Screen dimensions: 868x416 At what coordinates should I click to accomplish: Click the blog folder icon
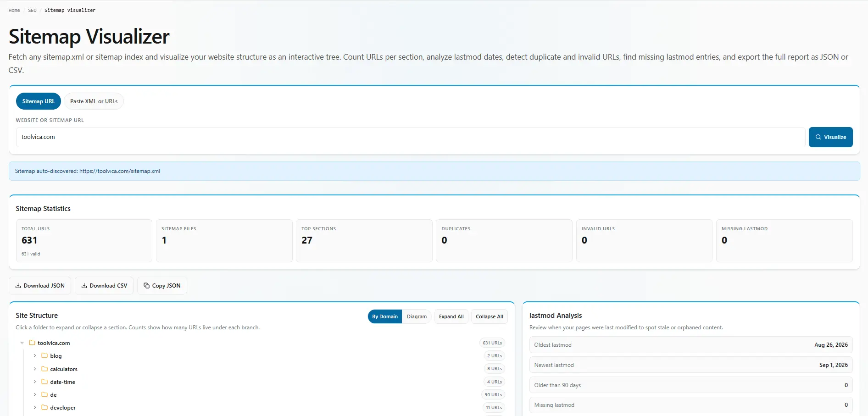coord(45,355)
